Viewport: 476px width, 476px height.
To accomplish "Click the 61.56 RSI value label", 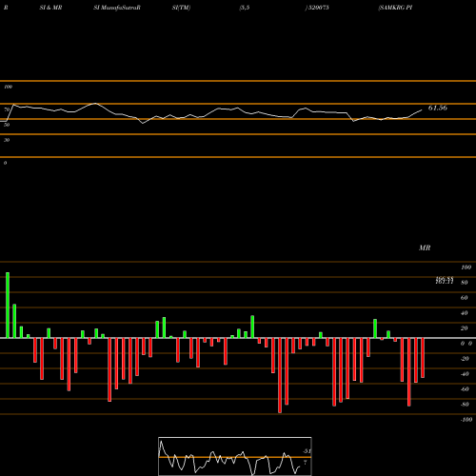I will tap(438, 108).
